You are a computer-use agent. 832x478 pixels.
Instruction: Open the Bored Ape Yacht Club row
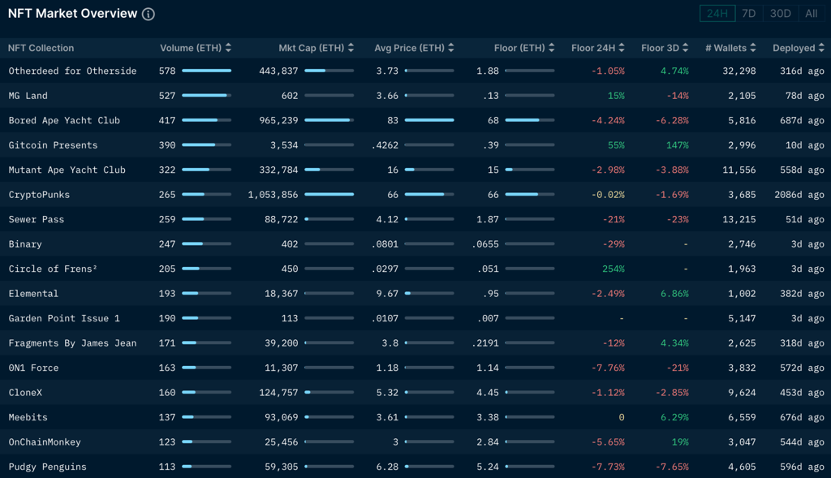(x=64, y=120)
